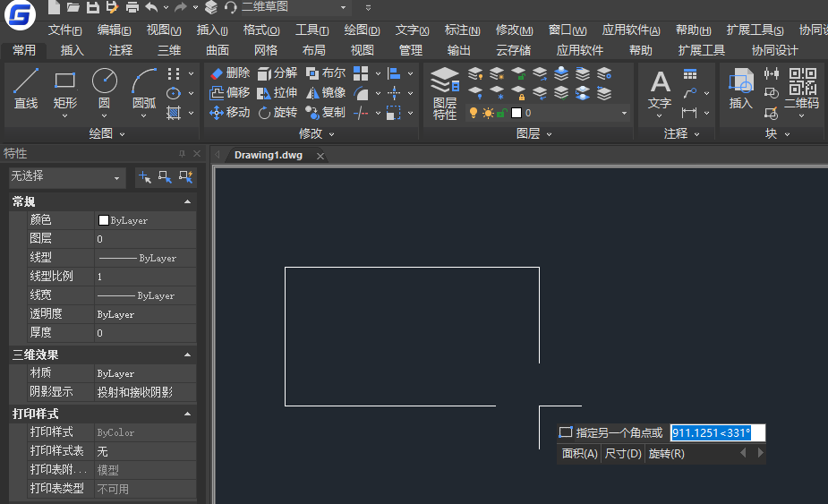Viewport: 828px width, 504px height.
Task: Click the QR code (二维码) tool
Action: pos(802,89)
